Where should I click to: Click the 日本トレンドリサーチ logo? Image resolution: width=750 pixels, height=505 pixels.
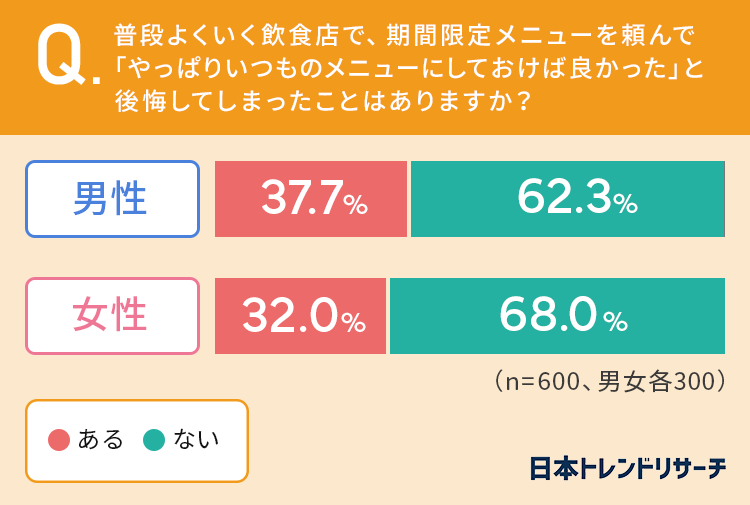[628, 468]
